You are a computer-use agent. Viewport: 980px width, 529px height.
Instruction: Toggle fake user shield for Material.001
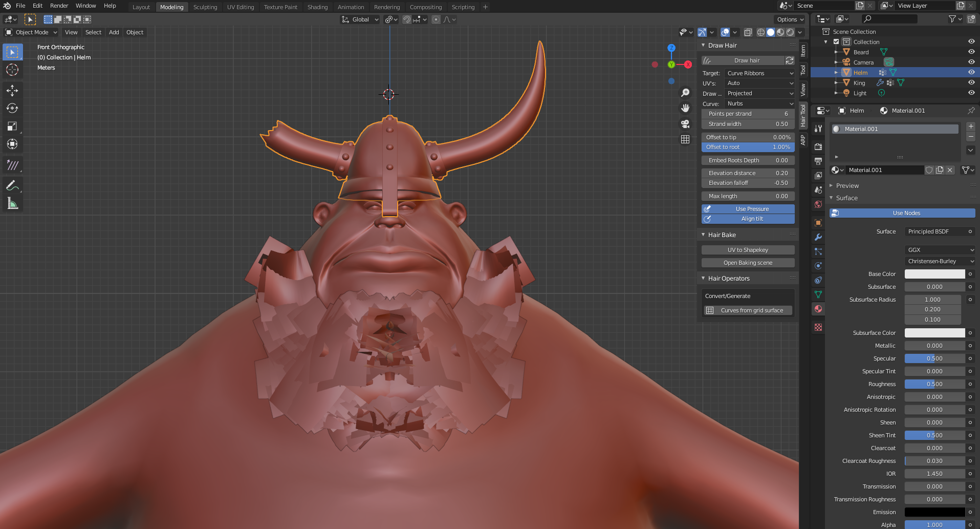pos(929,170)
